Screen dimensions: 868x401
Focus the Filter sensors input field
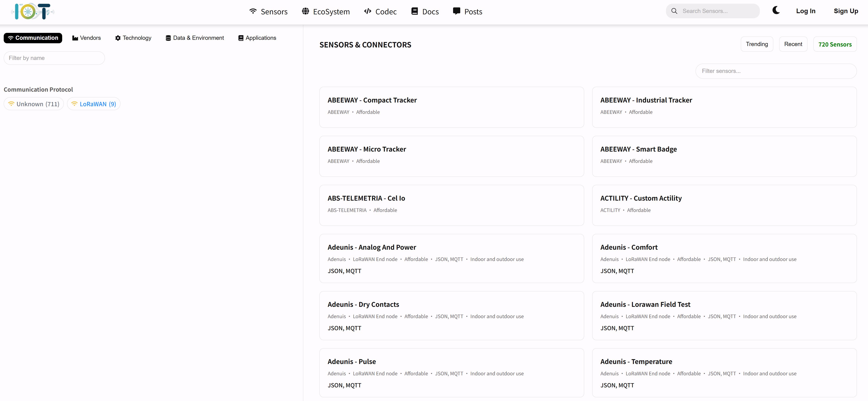[x=776, y=71]
